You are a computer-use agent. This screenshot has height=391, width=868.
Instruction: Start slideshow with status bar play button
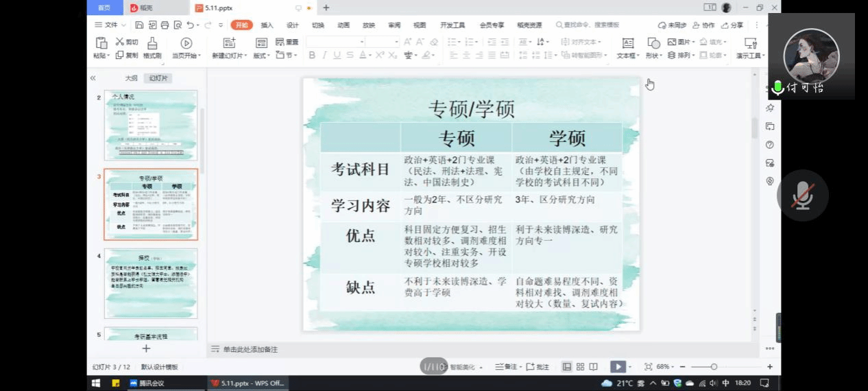[618, 367]
